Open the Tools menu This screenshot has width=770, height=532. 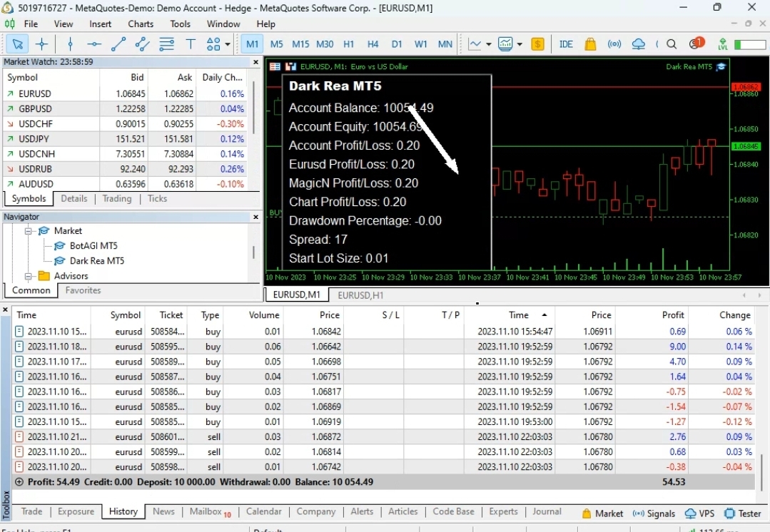point(181,24)
